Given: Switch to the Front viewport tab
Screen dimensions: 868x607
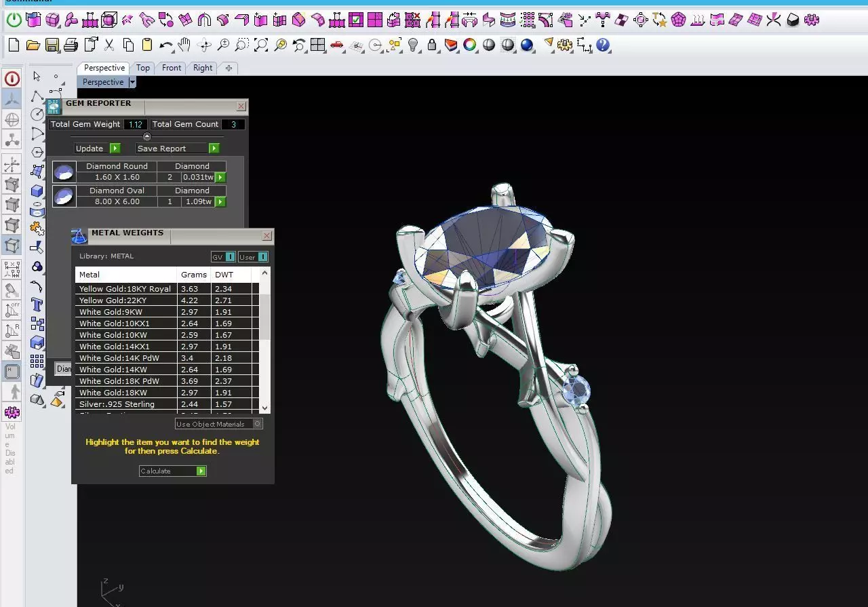Looking at the screenshot, I should 172,68.
